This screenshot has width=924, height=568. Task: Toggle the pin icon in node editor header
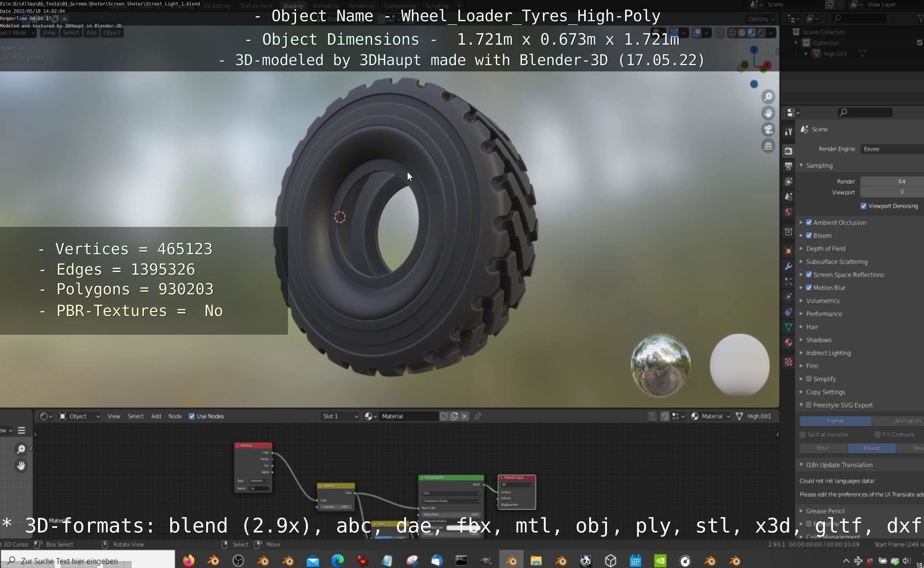[478, 416]
